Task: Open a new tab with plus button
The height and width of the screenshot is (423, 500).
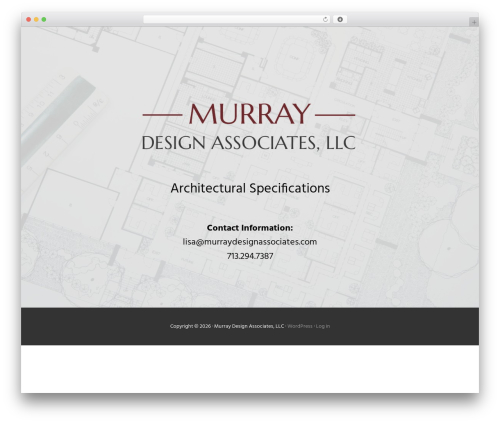Action: pyautogui.click(x=474, y=22)
